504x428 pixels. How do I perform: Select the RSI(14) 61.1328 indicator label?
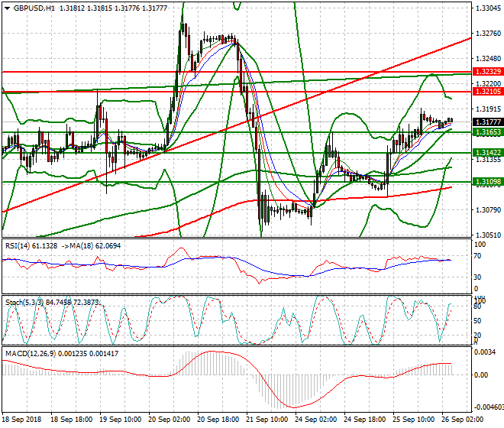pos(31,246)
